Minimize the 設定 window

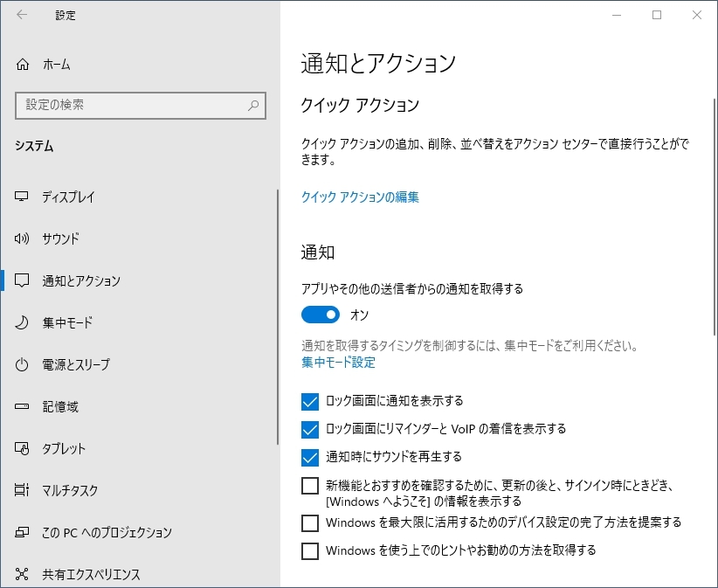click(x=617, y=15)
